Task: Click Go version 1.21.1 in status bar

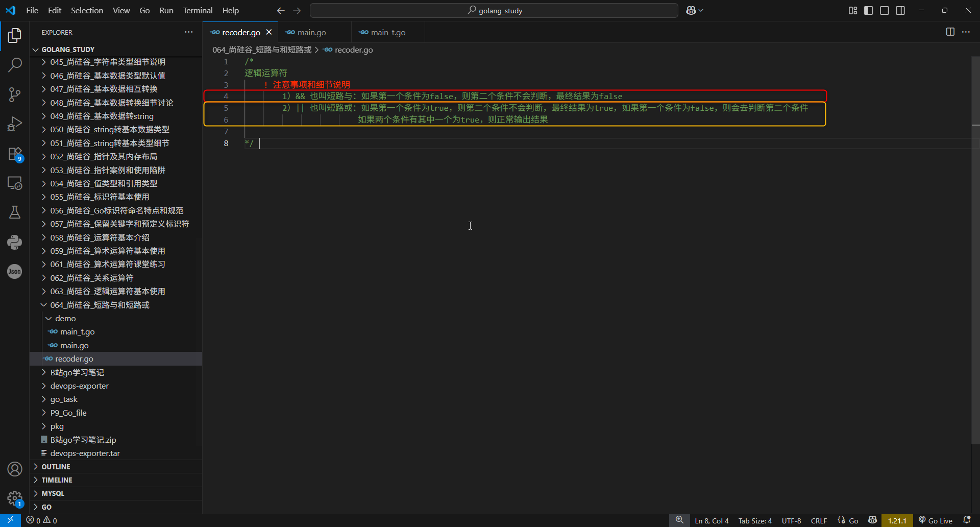Action: [897, 520]
